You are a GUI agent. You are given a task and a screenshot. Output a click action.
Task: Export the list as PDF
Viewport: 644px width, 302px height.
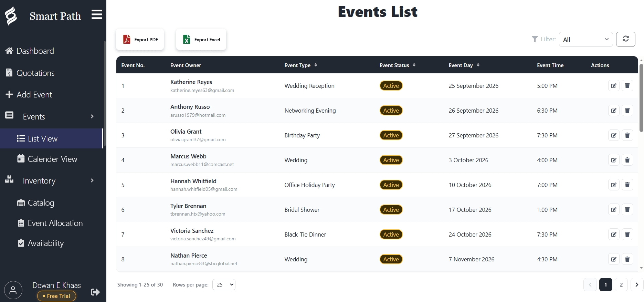coord(140,39)
